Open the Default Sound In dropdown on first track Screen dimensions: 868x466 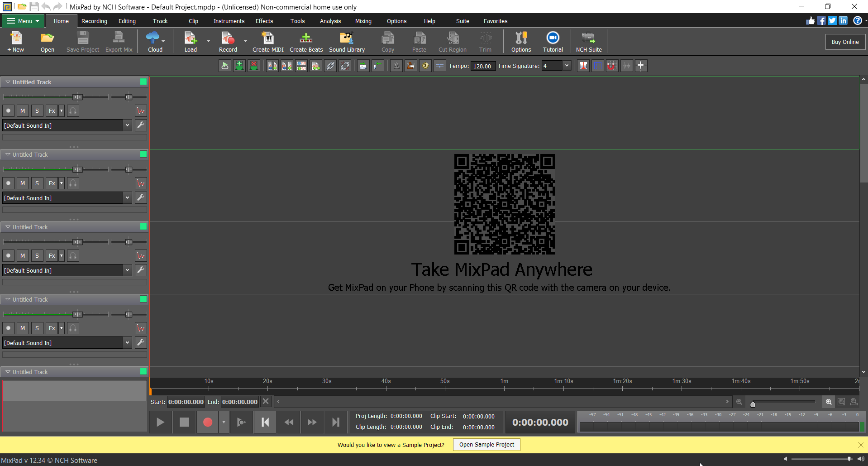[x=127, y=125]
